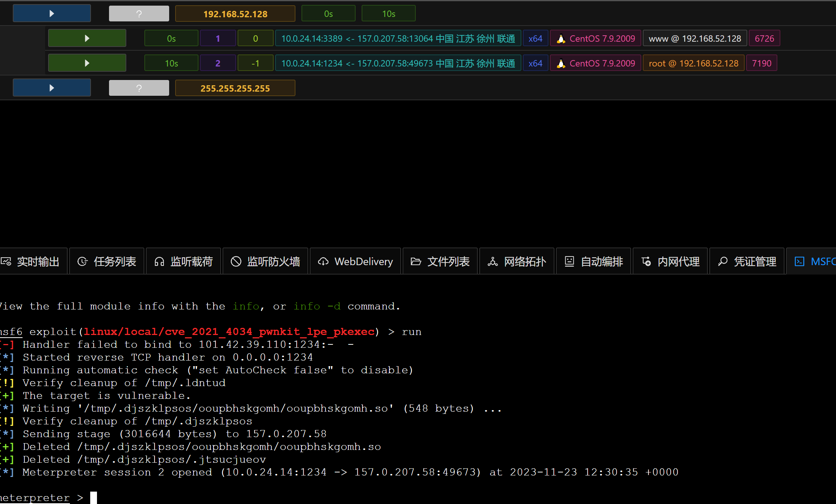836x504 pixels.
Task: Click the terminal icon on MSFConsole tab
Action: pyautogui.click(x=800, y=261)
